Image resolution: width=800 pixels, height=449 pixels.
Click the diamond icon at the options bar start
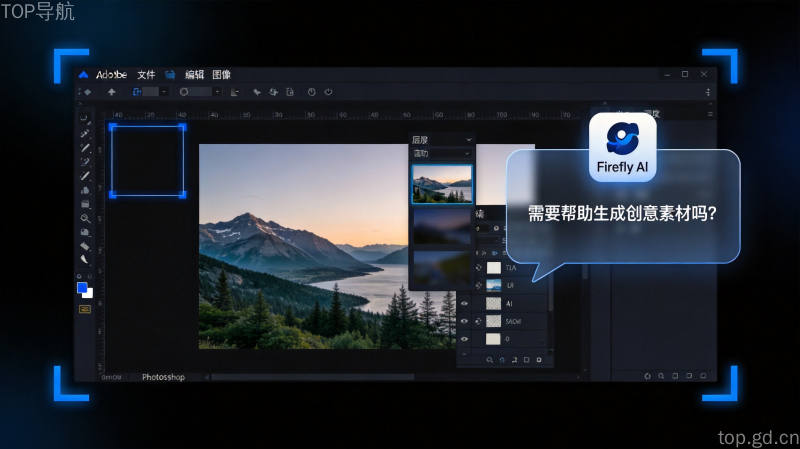[87, 92]
